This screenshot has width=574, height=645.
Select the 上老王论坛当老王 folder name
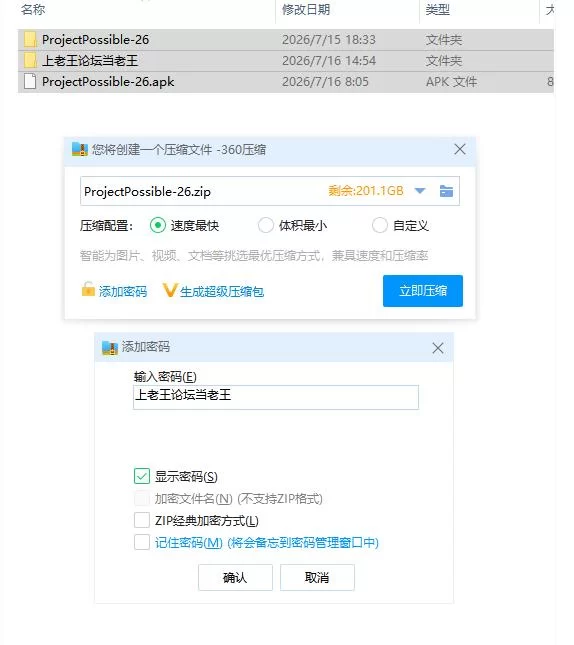[90, 60]
